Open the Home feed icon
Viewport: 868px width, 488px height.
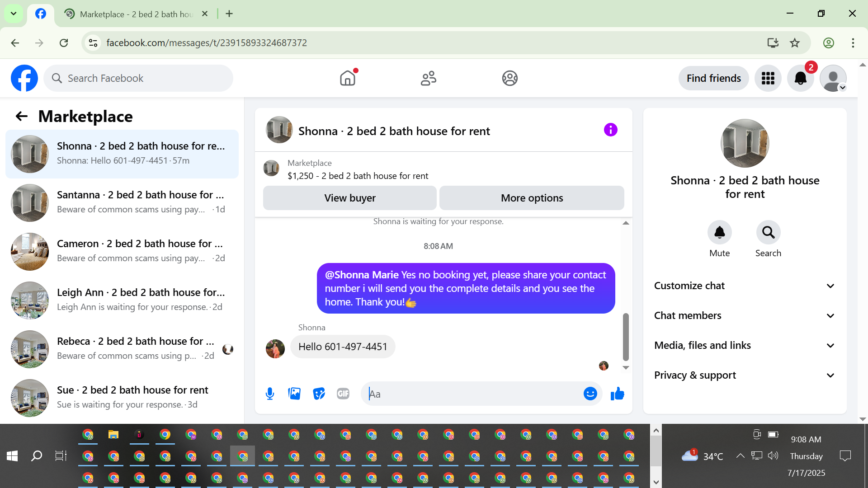[x=348, y=78]
